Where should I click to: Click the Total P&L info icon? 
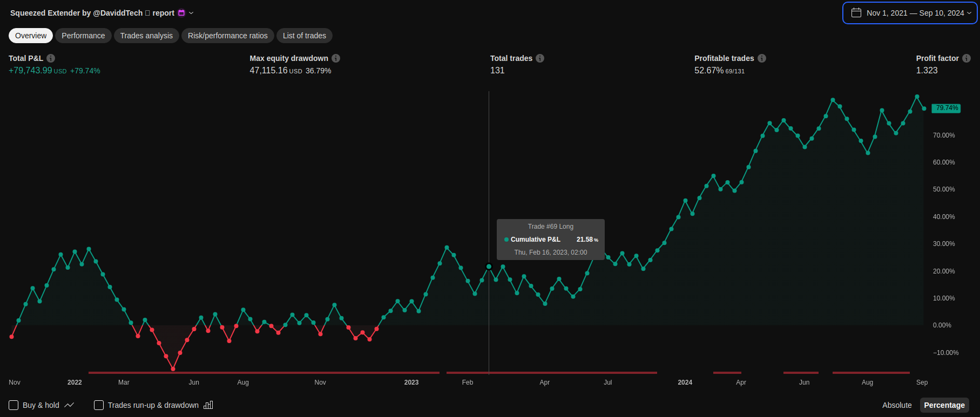pos(51,58)
